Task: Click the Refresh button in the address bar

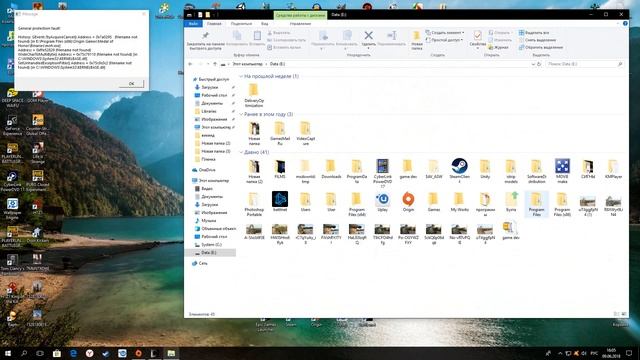Action: (539, 64)
